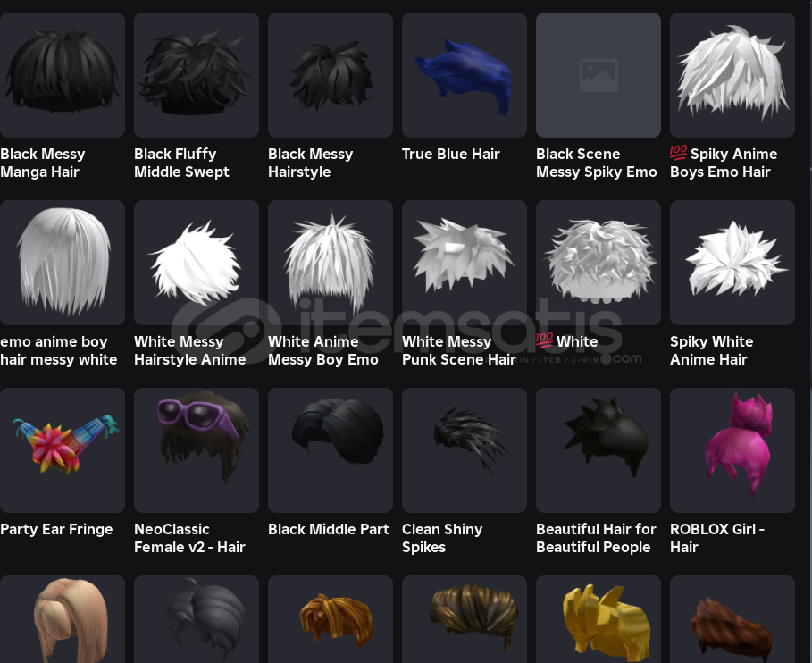Open the Black Messy Hairstyle item name

(x=310, y=163)
